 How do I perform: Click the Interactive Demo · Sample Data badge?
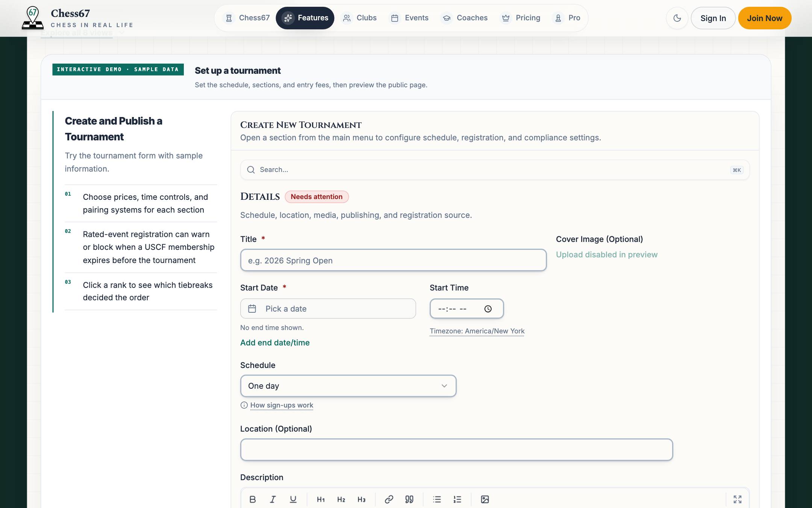point(118,69)
